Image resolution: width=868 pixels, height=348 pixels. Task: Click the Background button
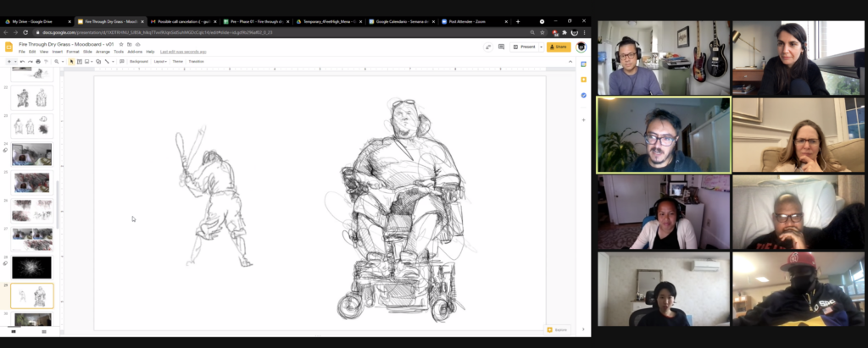138,62
